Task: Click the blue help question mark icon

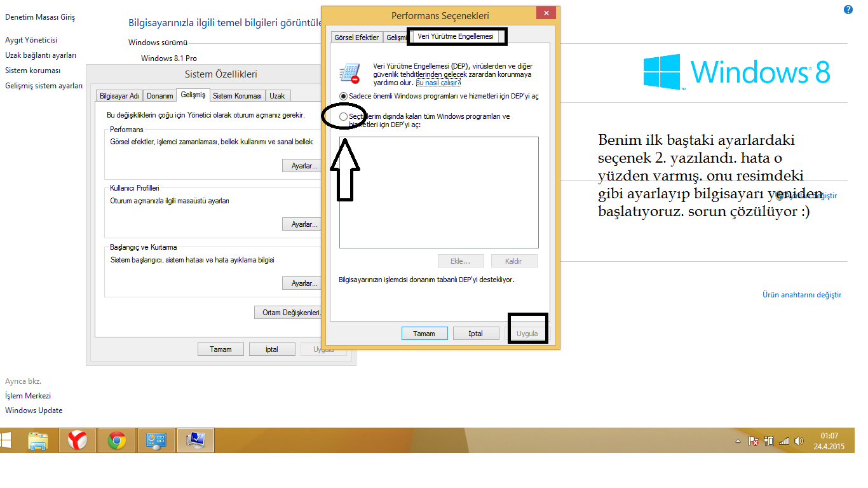Action: (x=848, y=10)
